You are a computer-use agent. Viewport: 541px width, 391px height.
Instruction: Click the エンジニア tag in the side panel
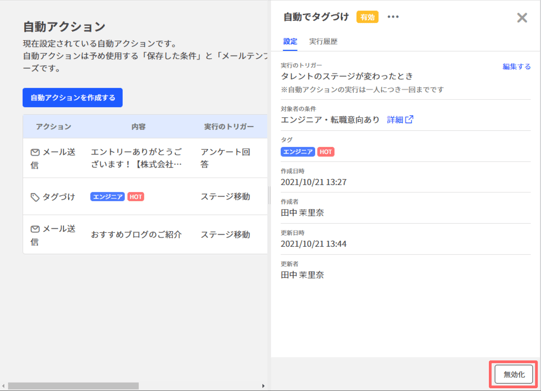(x=298, y=152)
